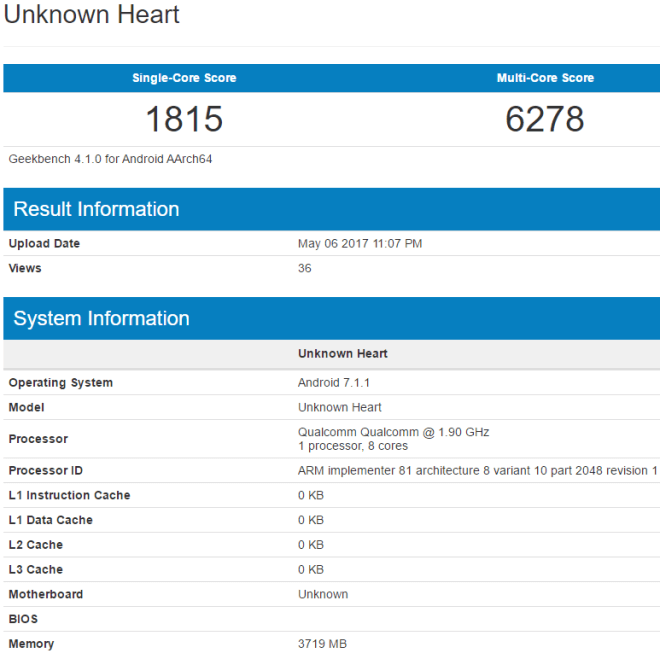Click the Processor row label

coord(38,439)
